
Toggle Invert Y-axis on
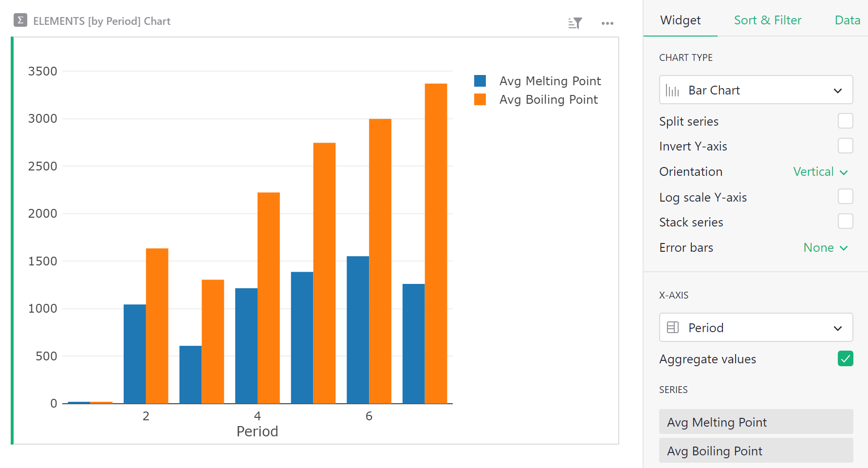pyautogui.click(x=846, y=146)
